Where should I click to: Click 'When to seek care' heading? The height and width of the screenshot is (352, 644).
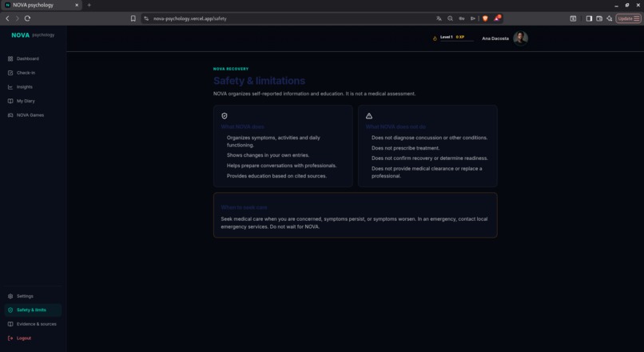tap(244, 208)
